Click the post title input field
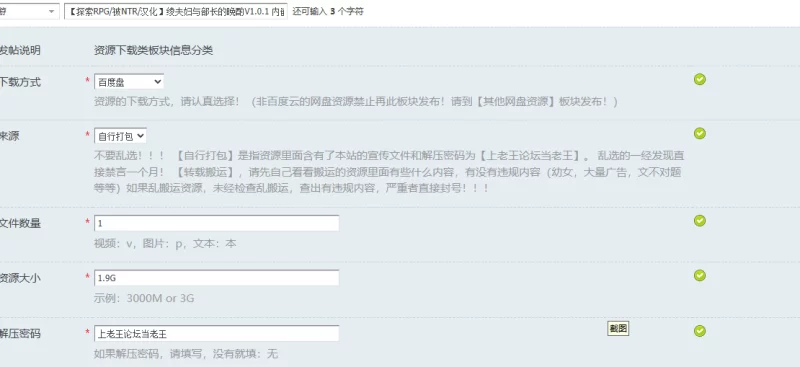This screenshot has height=367, width=800. coord(176,11)
